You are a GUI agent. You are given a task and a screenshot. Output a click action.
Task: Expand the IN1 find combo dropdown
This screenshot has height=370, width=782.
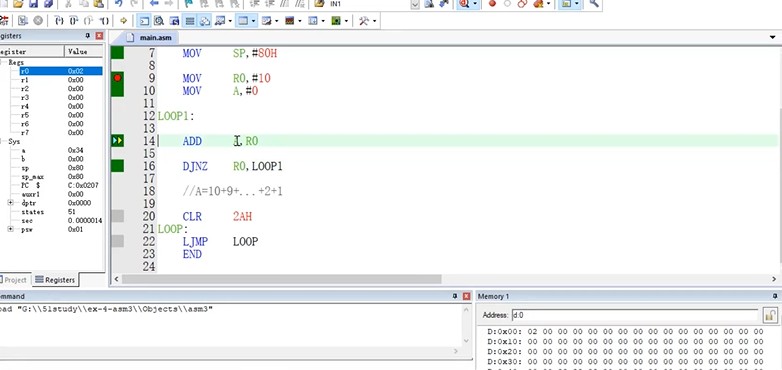[x=415, y=4]
